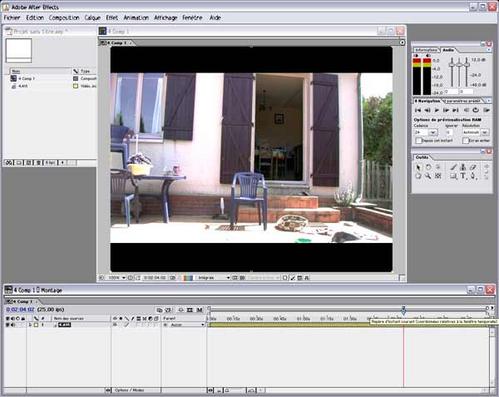
Task: Pick the Zoom magnifier tool
Action: coord(428,176)
